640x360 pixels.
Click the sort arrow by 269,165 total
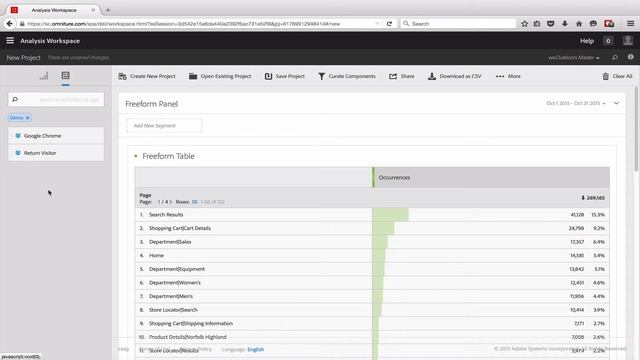coord(583,198)
